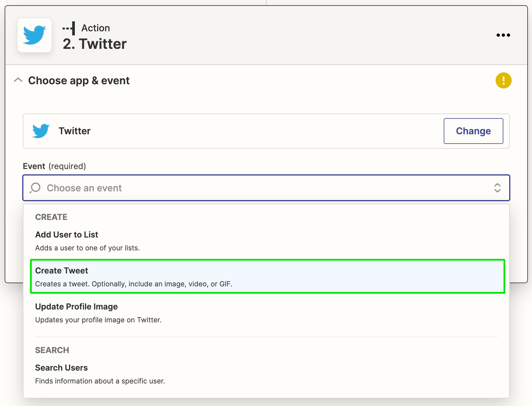Image resolution: width=532 pixels, height=406 pixels.
Task: Focus the Choose an event search field
Action: (266, 188)
